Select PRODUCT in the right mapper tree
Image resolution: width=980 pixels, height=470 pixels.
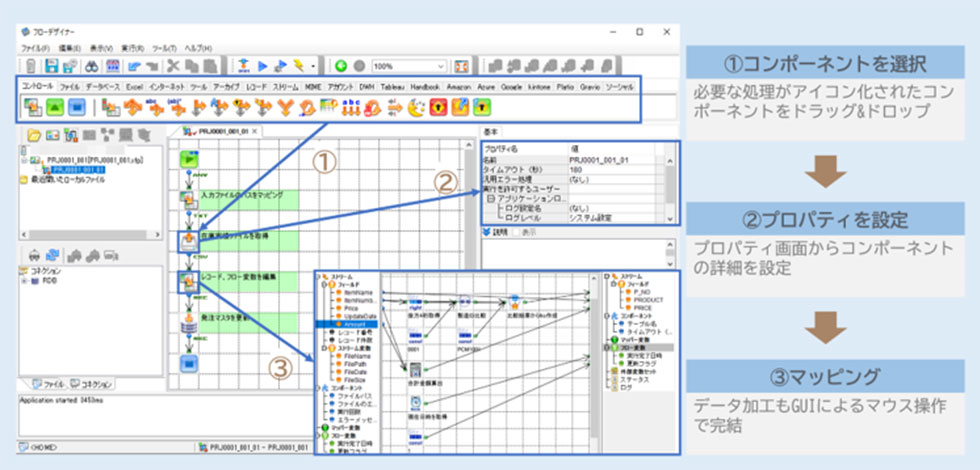click(648, 299)
